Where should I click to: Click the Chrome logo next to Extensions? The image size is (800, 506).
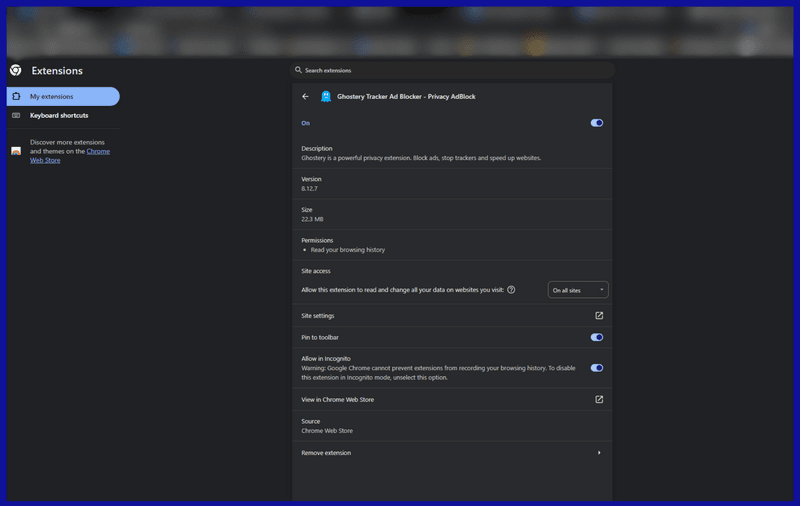click(x=16, y=71)
